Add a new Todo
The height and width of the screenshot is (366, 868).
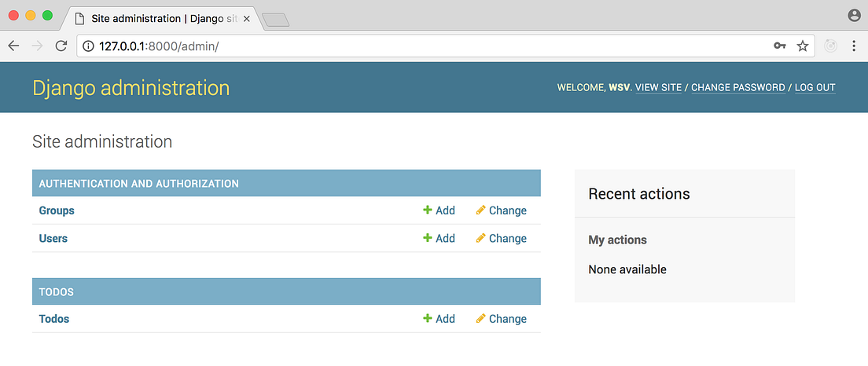439,319
